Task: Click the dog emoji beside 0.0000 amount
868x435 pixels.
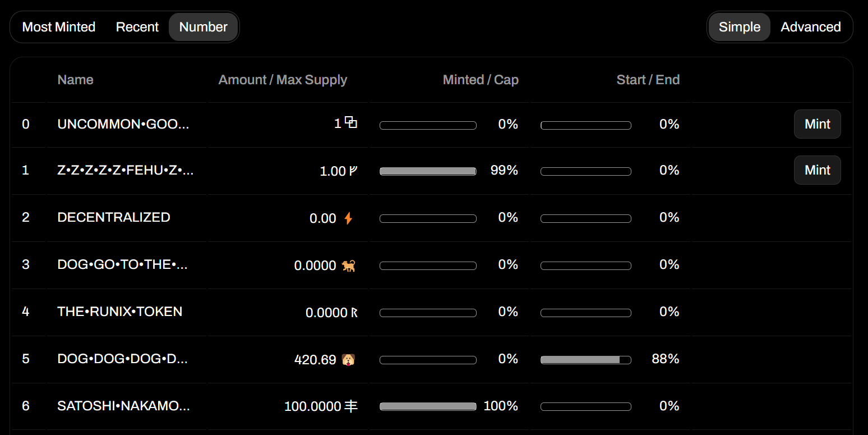Action: pyautogui.click(x=349, y=265)
